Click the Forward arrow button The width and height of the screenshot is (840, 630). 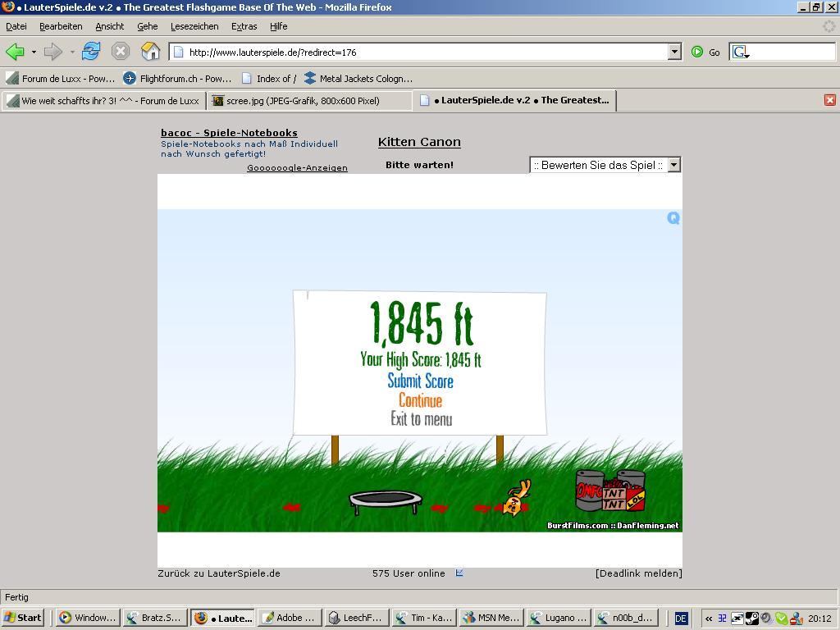52,52
